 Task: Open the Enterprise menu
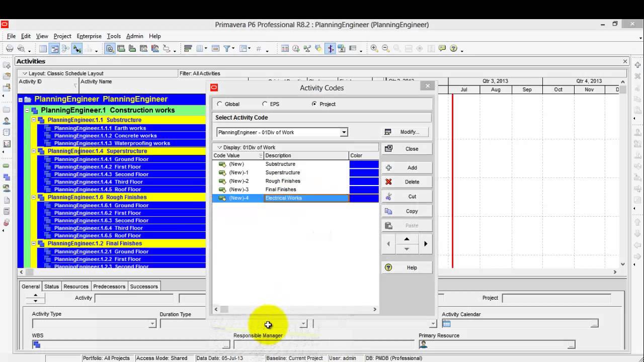tap(89, 36)
